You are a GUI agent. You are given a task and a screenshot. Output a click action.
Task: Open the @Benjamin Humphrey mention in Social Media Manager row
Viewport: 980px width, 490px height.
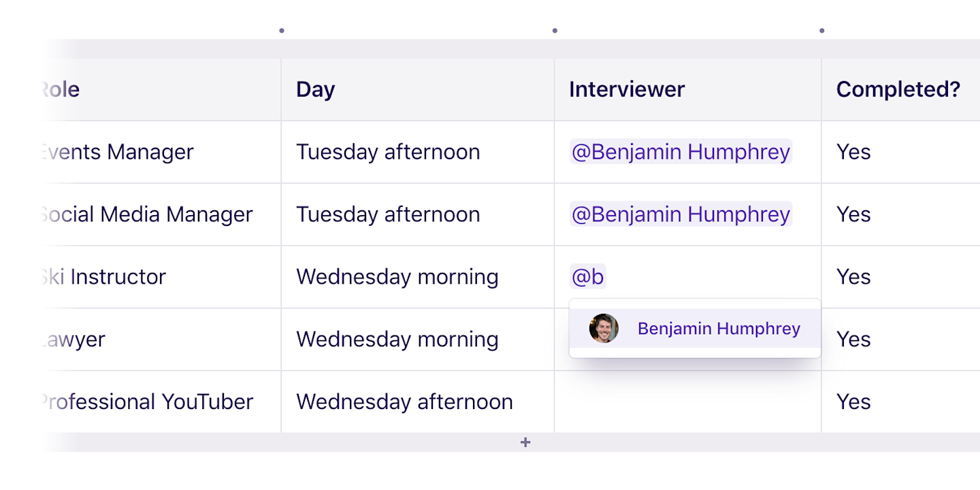(681, 214)
